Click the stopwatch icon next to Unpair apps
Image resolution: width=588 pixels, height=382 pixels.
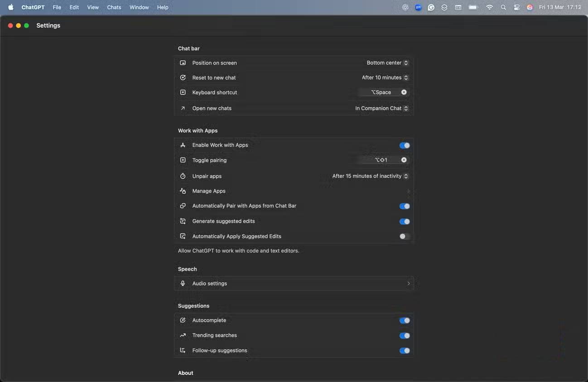tap(183, 176)
